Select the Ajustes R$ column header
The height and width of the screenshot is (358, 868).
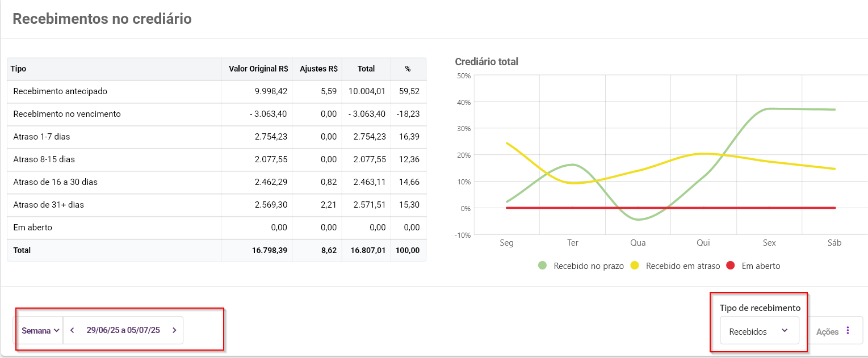pyautogui.click(x=318, y=69)
